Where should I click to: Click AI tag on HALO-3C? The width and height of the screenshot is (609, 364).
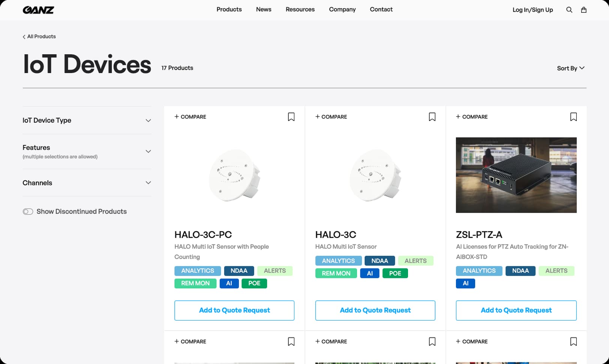coord(370,273)
